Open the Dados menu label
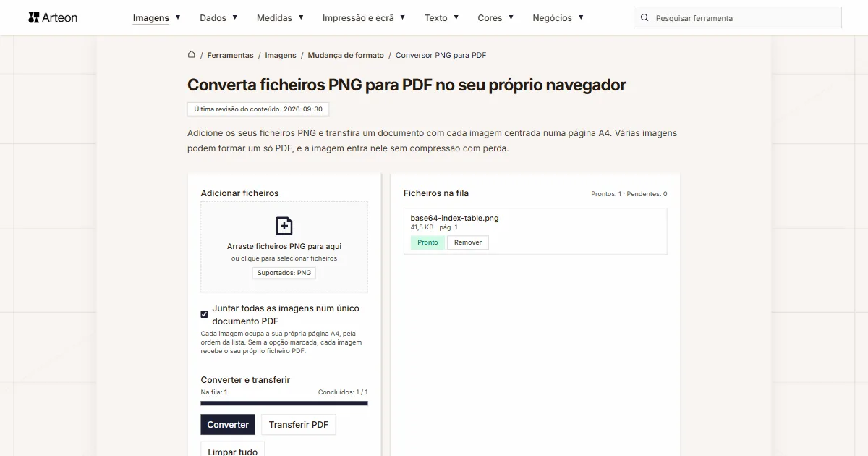This screenshot has width=868, height=456. [x=213, y=18]
